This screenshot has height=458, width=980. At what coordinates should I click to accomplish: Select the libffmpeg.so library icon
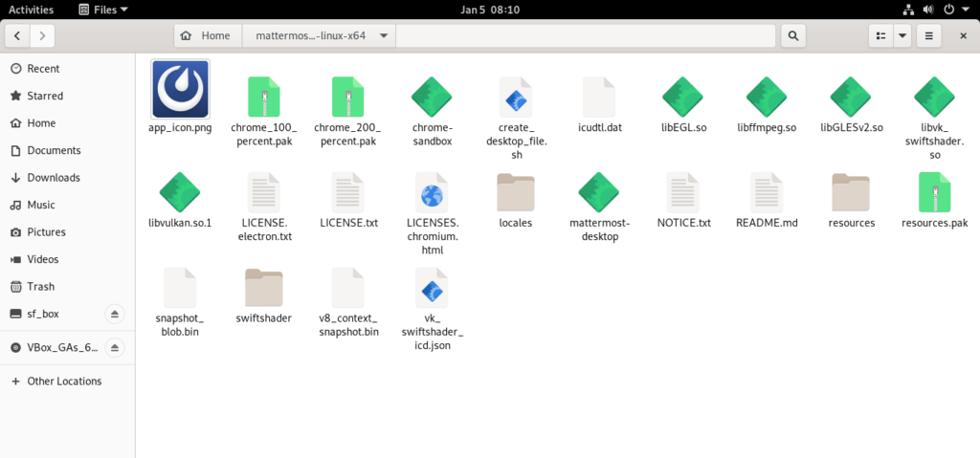767,97
